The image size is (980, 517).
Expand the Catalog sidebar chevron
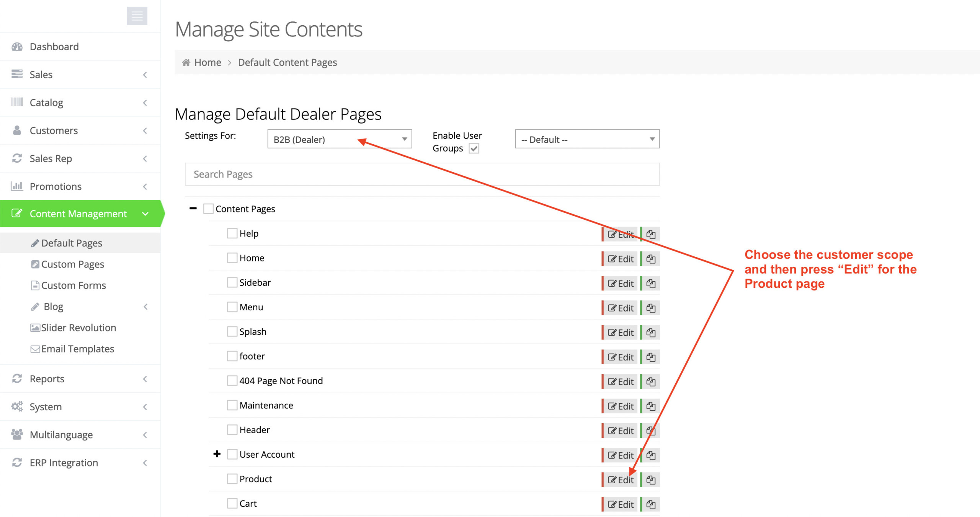coord(145,103)
